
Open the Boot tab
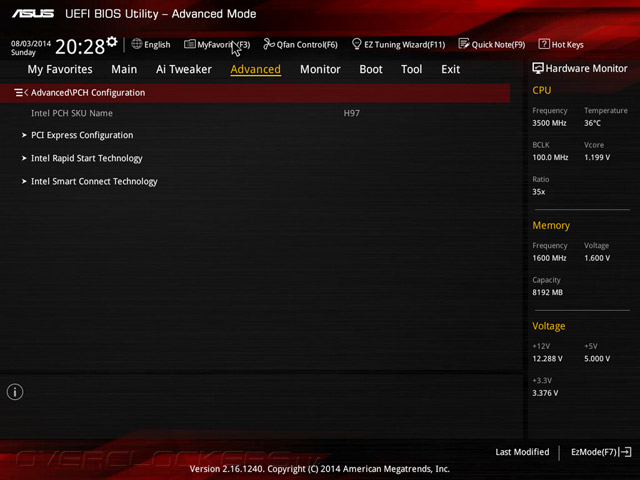(x=371, y=69)
